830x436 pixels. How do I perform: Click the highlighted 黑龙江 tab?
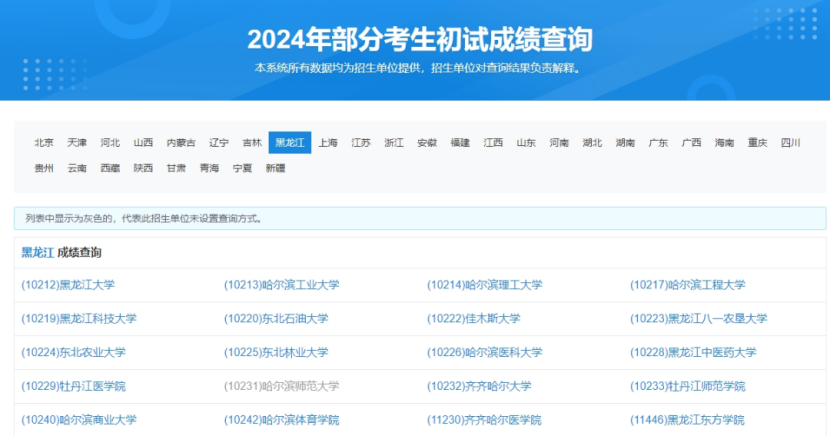pos(290,142)
